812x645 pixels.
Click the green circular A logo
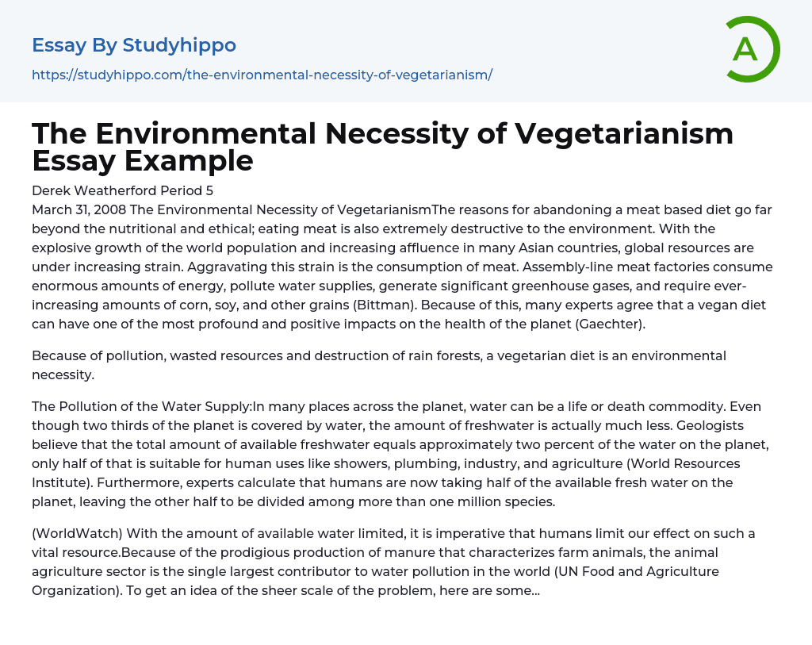[x=752, y=49]
